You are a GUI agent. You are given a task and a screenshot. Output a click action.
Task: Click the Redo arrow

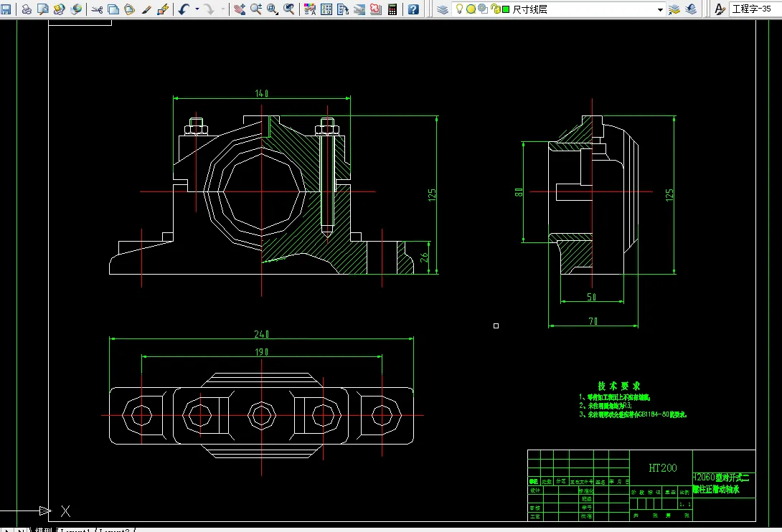coord(209,9)
